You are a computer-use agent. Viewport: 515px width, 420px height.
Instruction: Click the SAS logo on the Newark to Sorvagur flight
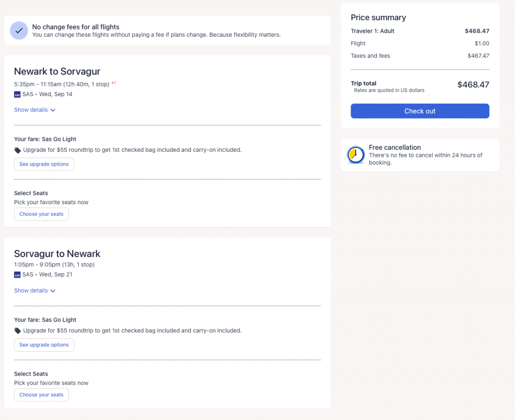17,94
